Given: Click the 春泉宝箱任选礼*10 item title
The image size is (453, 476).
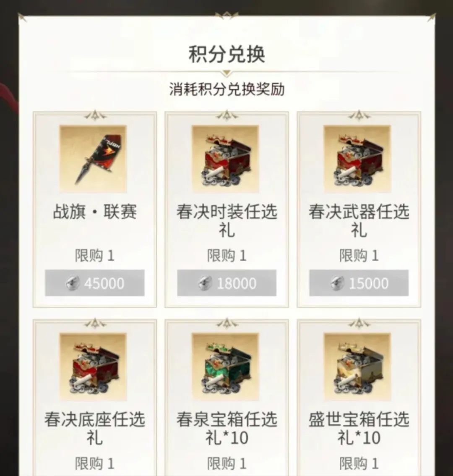Looking at the screenshot, I should click(226, 428).
